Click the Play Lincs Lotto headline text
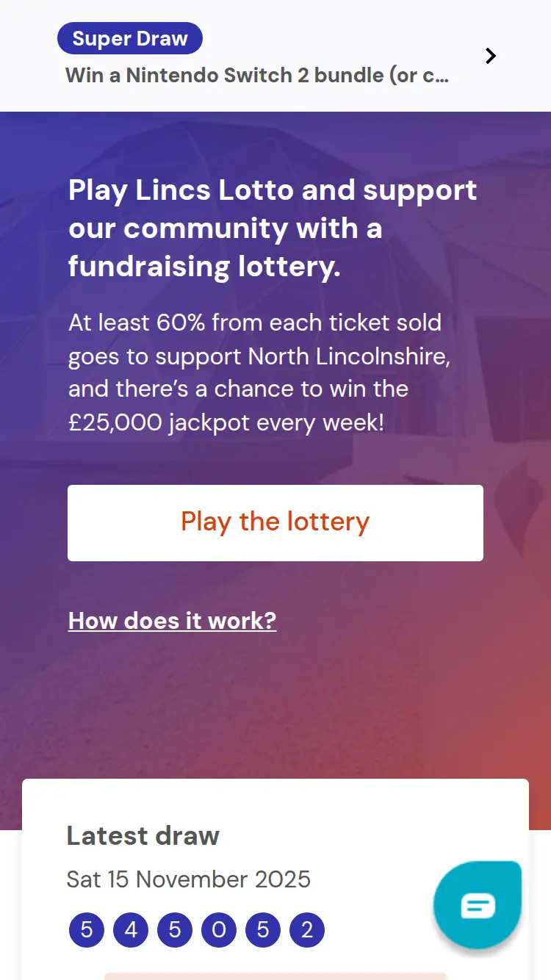Viewport: 551px width, 980px height. [272, 228]
